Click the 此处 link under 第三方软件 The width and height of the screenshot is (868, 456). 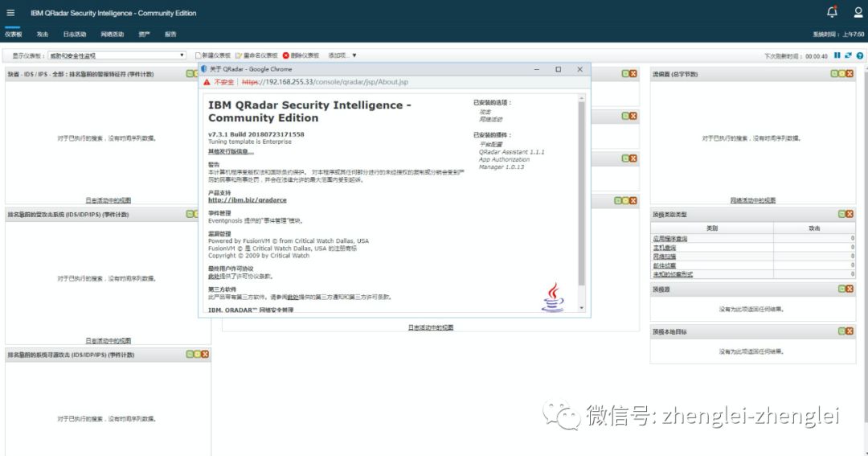(x=293, y=297)
